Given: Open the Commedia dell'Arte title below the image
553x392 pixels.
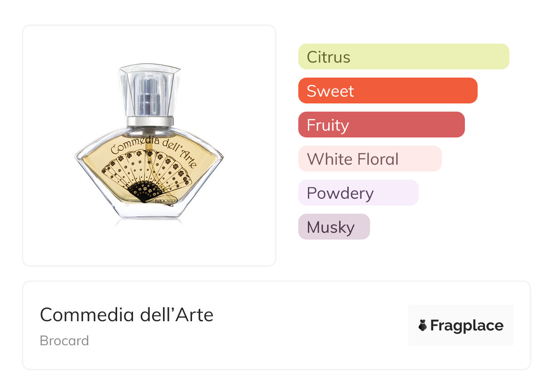Looking at the screenshot, I should click(127, 315).
